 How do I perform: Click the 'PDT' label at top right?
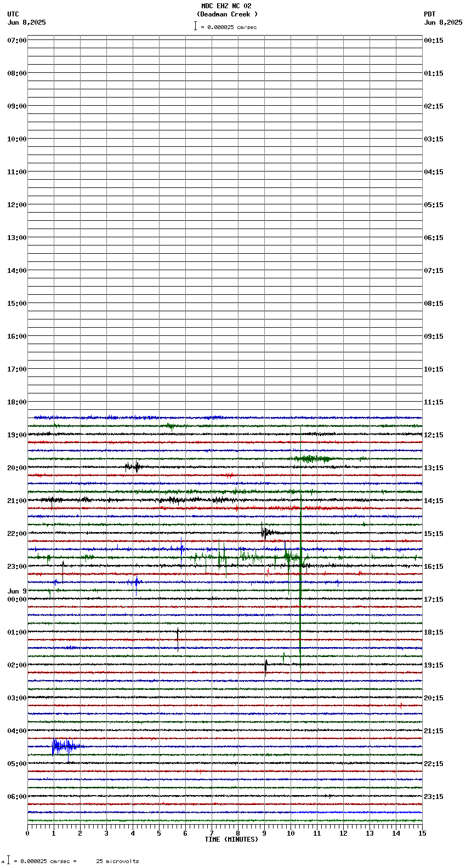coord(429,14)
